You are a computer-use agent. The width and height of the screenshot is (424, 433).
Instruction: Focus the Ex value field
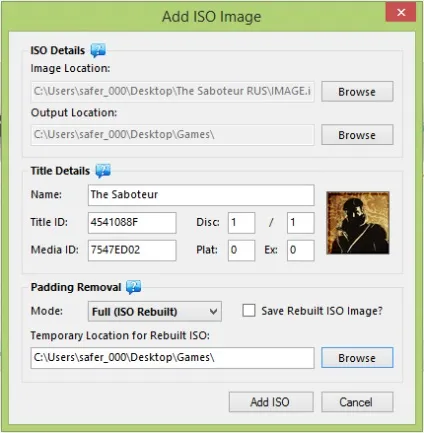[x=301, y=250]
